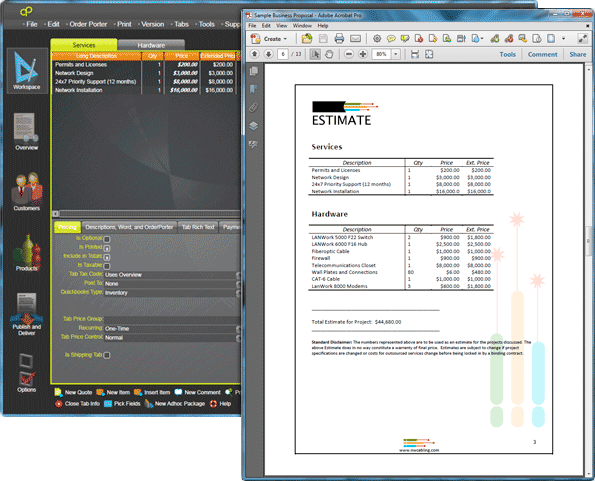Open the attachments paperclip panel icon
The width and height of the screenshot is (595, 481).
[x=254, y=107]
